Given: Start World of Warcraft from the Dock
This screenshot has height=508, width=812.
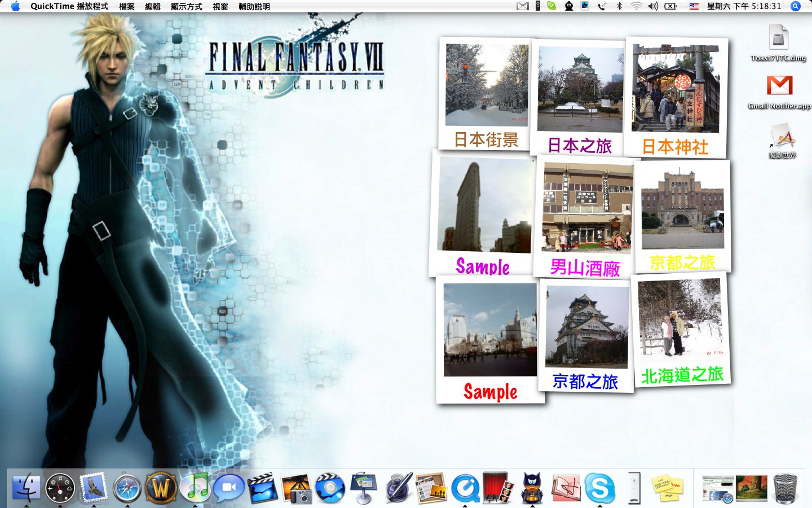Looking at the screenshot, I should (161, 488).
